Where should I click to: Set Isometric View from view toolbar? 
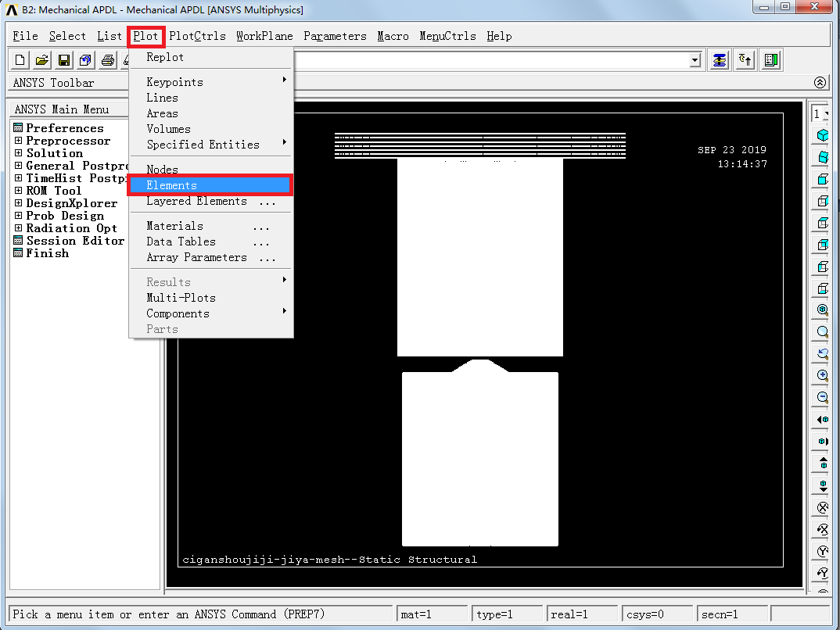pos(822,135)
